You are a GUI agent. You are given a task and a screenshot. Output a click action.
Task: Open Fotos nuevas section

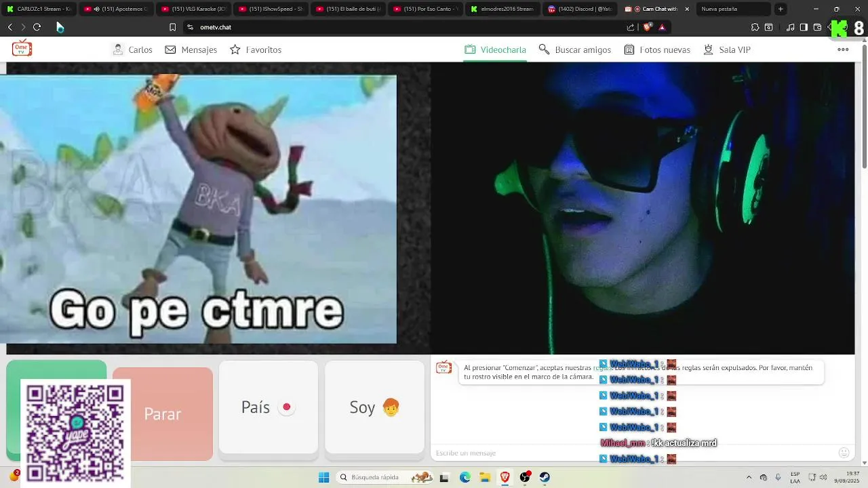[657, 49]
